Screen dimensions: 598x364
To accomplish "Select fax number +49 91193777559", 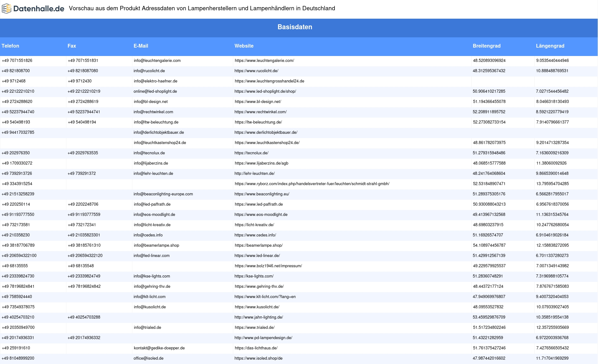I will (84, 215).
